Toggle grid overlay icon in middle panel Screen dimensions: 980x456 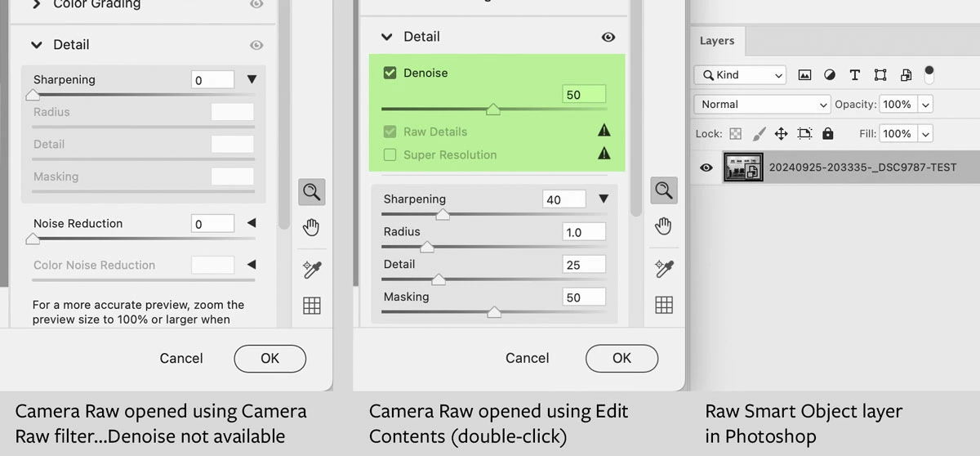coord(664,305)
